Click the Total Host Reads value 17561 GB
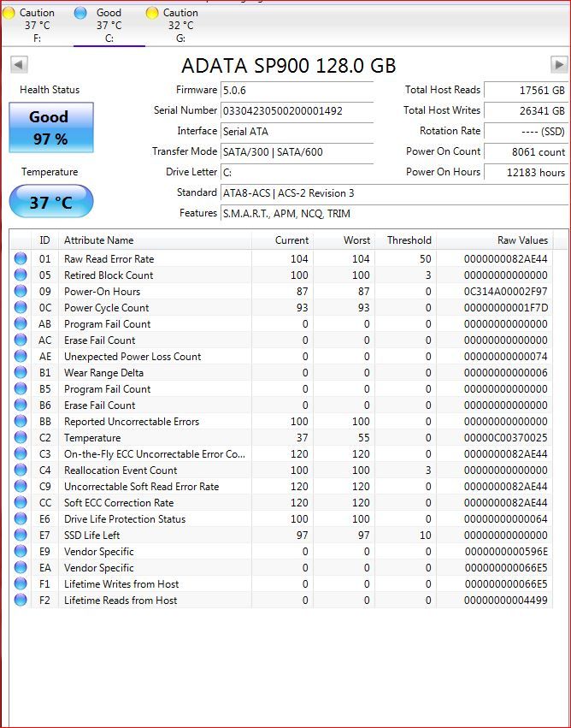Screen dimensions: 571x728 click(526, 90)
